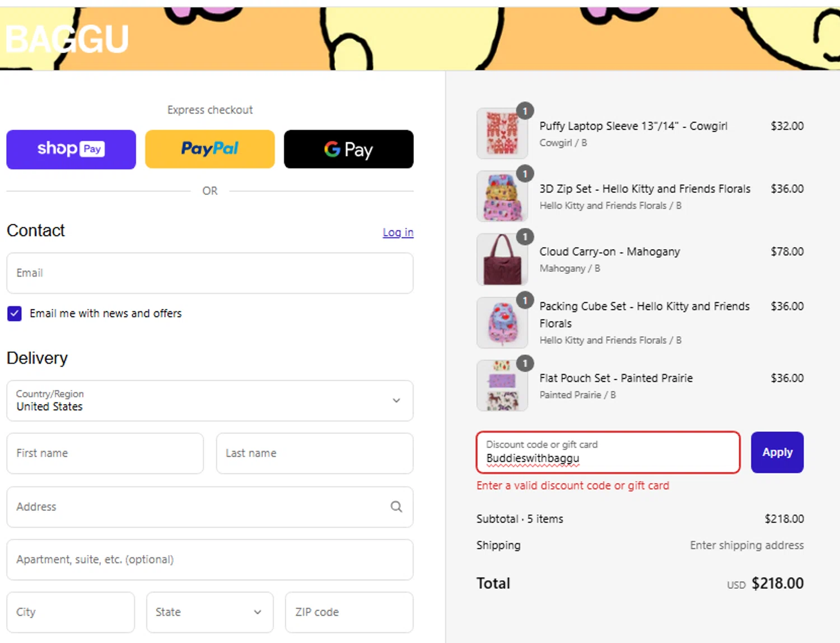This screenshot has height=643, width=840.
Task: Click the Puffy Laptop Sleeve thumbnail
Action: coord(502,134)
